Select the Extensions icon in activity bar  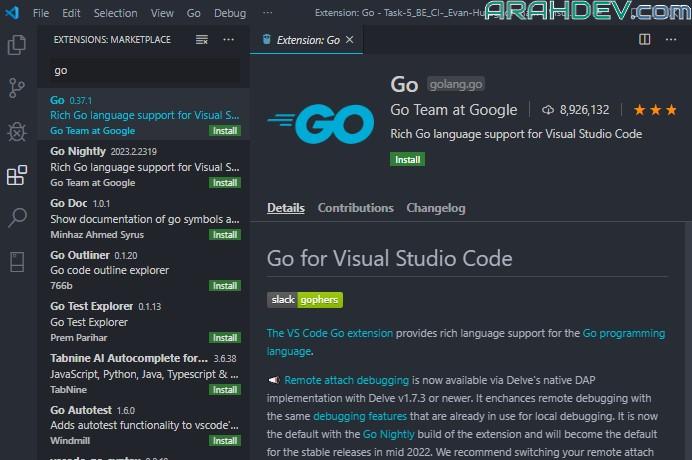pyautogui.click(x=17, y=176)
